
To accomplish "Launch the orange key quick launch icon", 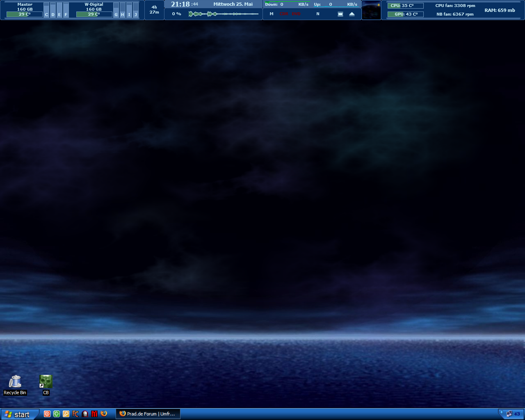I will pyautogui.click(x=66, y=414).
